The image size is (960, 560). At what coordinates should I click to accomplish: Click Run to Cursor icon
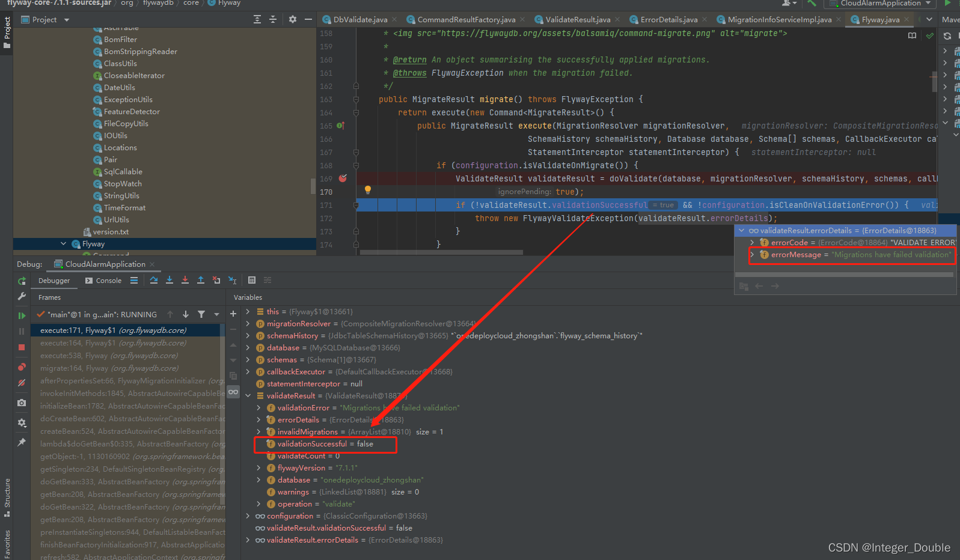(x=232, y=280)
